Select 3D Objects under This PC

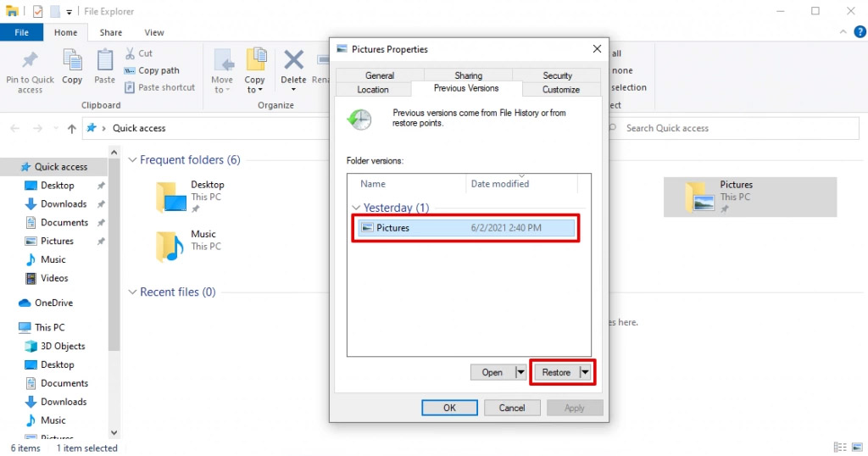pyautogui.click(x=62, y=346)
